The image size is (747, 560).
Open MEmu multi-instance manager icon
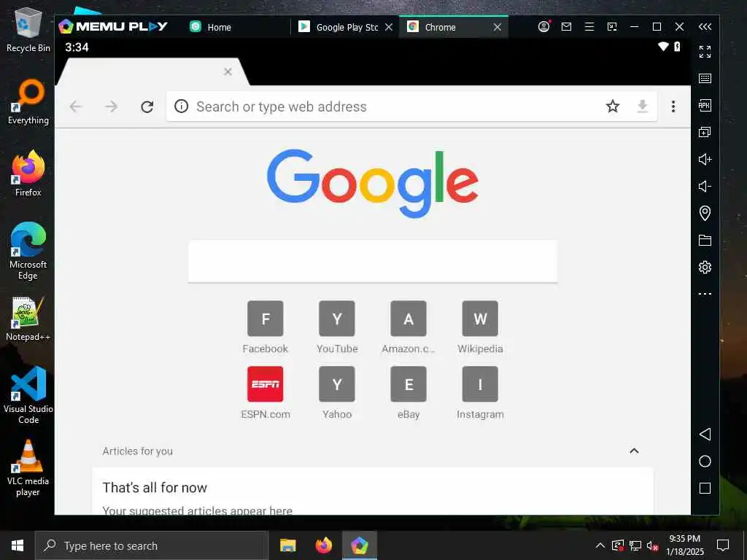point(705,132)
